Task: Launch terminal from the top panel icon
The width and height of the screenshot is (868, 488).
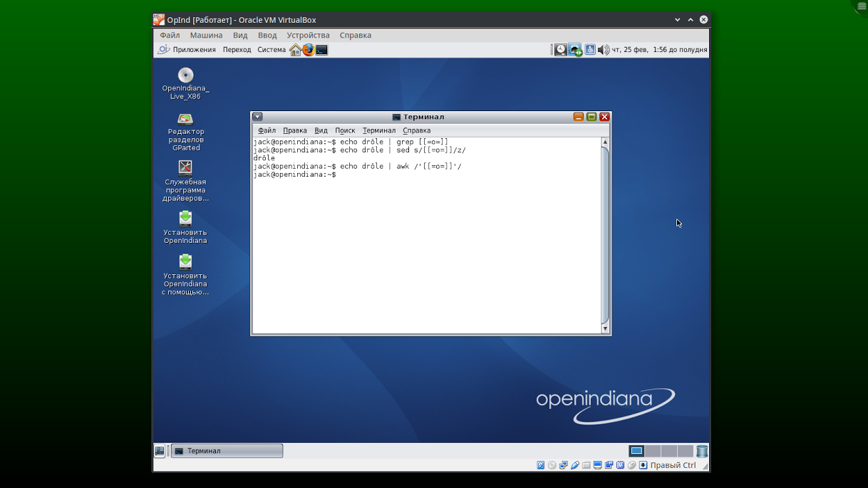Action: click(322, 50)
